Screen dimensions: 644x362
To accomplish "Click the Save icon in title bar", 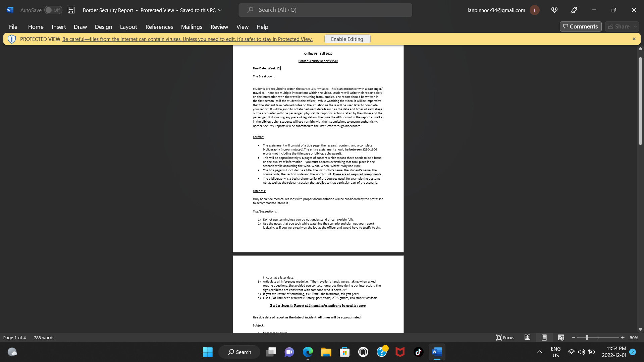I will pyautogui.click(x=71, y=10).
